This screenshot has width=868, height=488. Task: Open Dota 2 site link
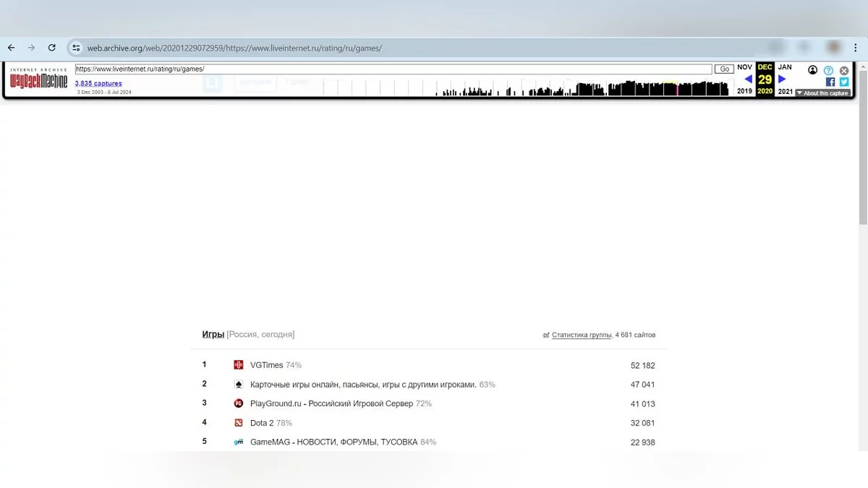coord(262,423)
